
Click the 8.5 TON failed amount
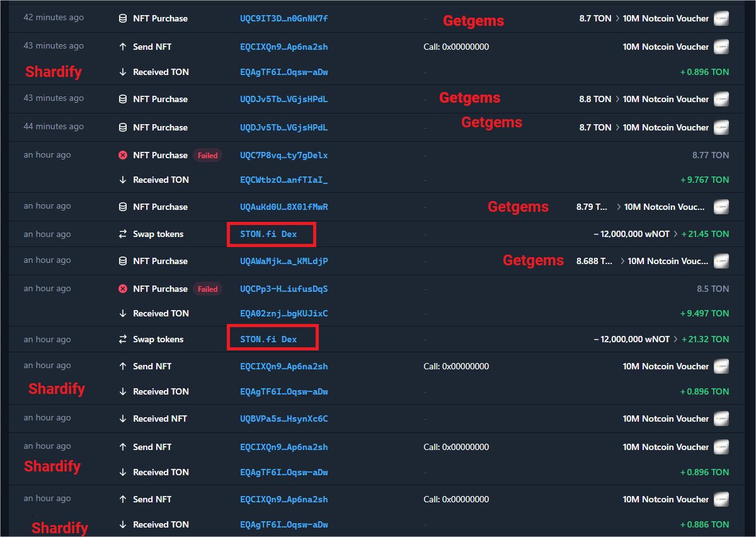713,289
